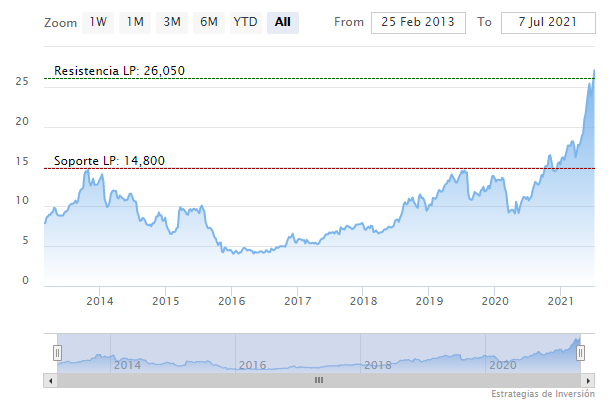
Task: Click the navigator right range handle
Action: (x=581, y=352)
